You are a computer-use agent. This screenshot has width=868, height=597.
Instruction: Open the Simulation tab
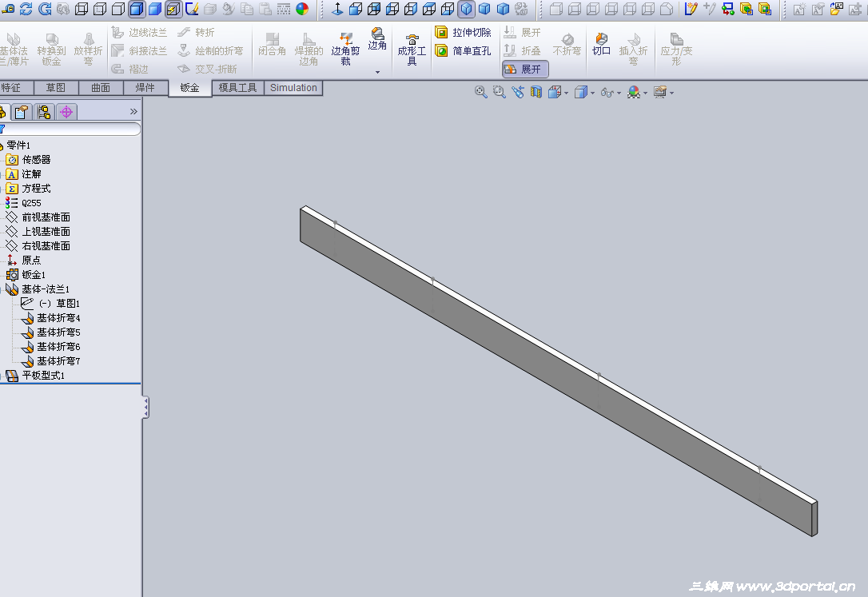[293, 87]
